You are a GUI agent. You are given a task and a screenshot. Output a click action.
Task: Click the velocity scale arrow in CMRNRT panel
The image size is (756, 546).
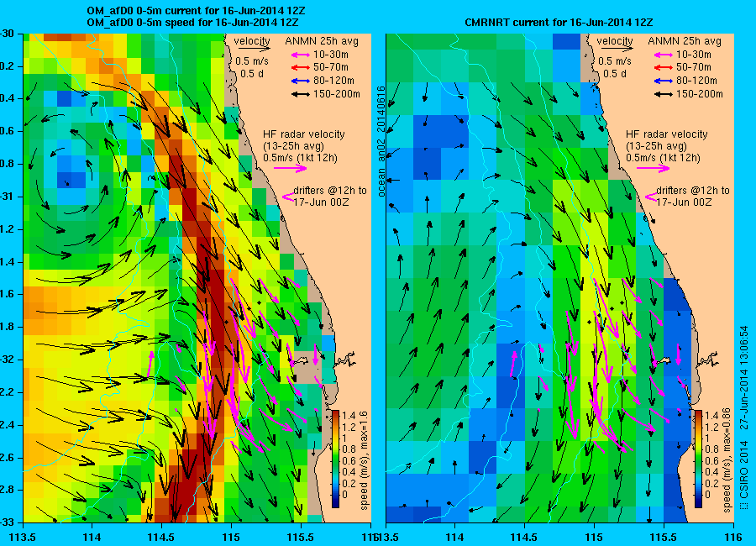click(617, 48)
